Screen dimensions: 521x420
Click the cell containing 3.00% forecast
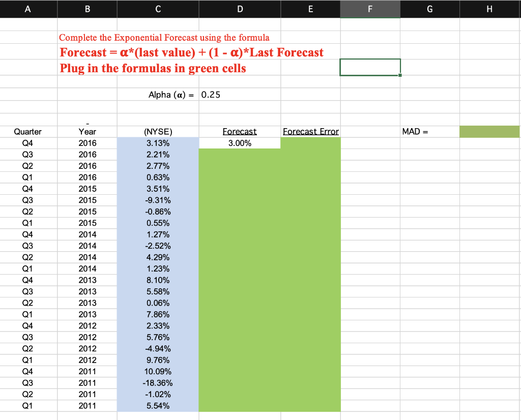click(x=239, y=143)
